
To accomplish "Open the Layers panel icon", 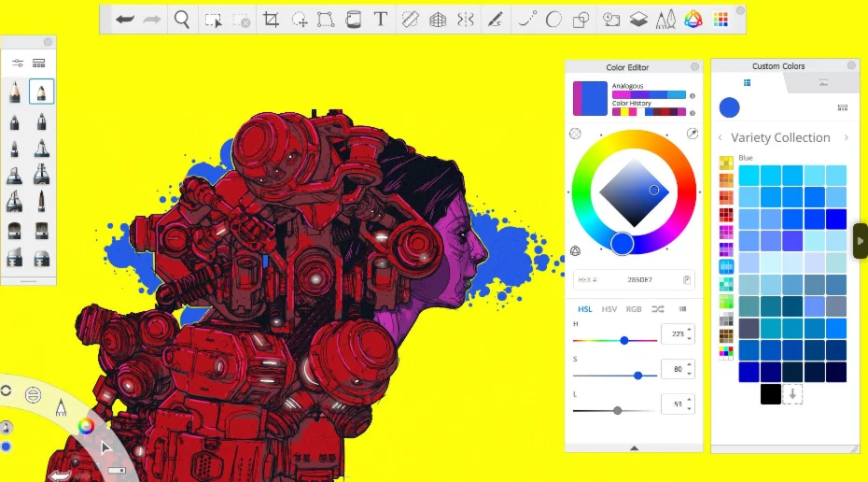I will (x=638, y=20).
